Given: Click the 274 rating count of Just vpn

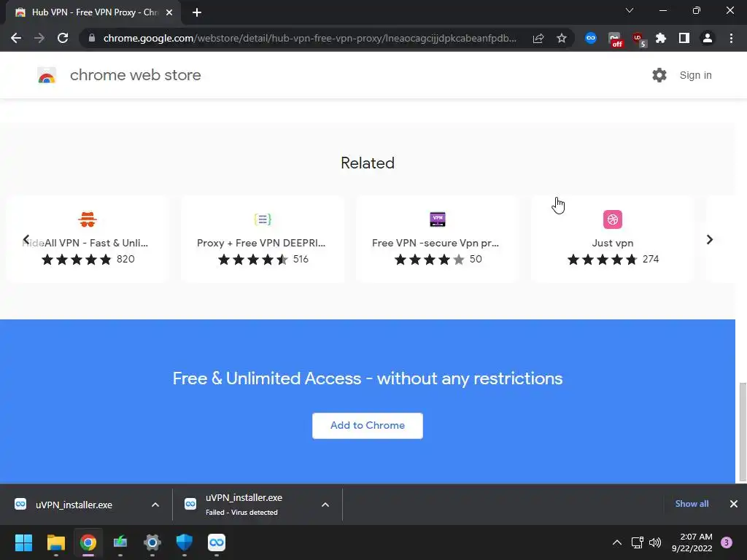Looking at the screenshot, I should 651,259.
